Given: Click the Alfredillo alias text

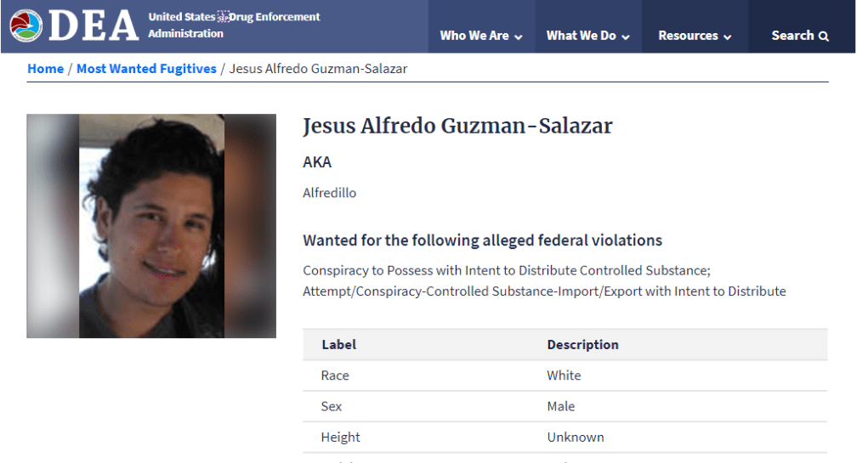Looking at the screenshot, I should coord(330,193).
